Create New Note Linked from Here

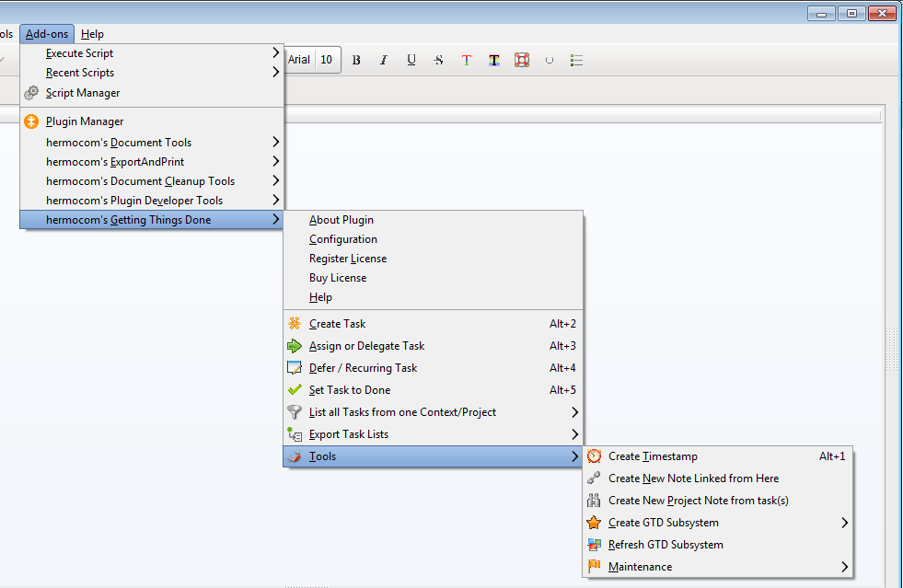point(693,478)
